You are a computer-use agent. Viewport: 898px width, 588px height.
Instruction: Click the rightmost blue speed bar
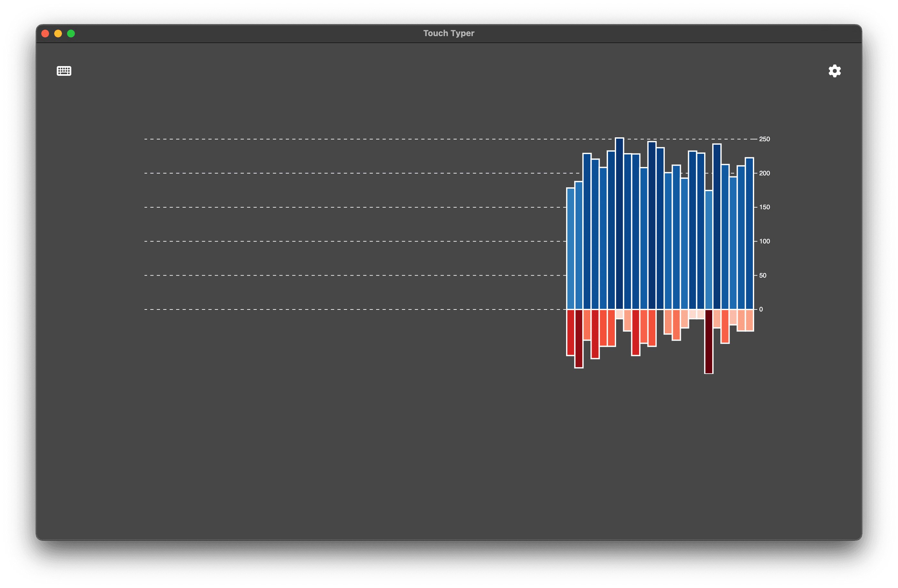point(749,233)
